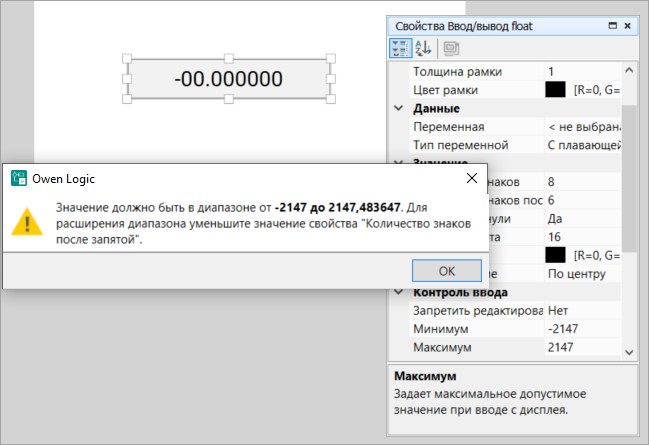
Task: Open the Запретить редактирование value Нет
Action: tap(582, 311)
